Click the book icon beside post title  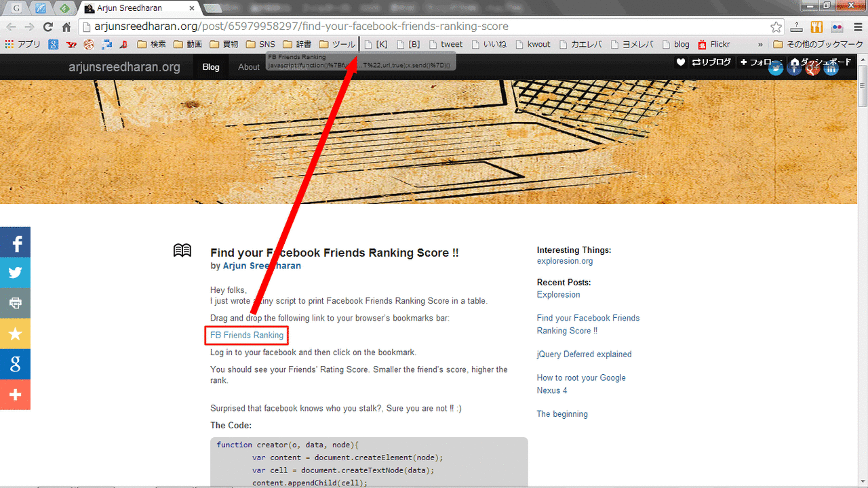182,251
